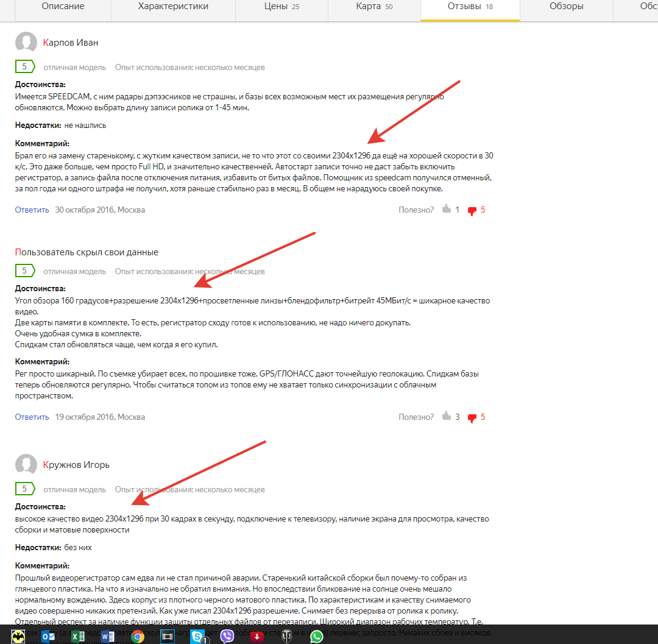Open Кружнов Игорь's profile link
Viewport: 658px width, 644px height.
click(x=76, y=465)
